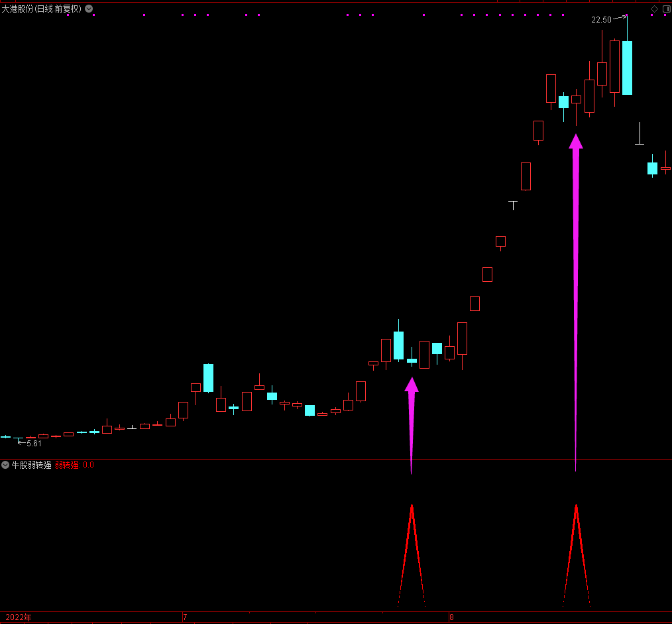Select the tall cyan candlestick peaking at 22.50
This screenshot has height=624, width=672.
(x=627, y=68)
